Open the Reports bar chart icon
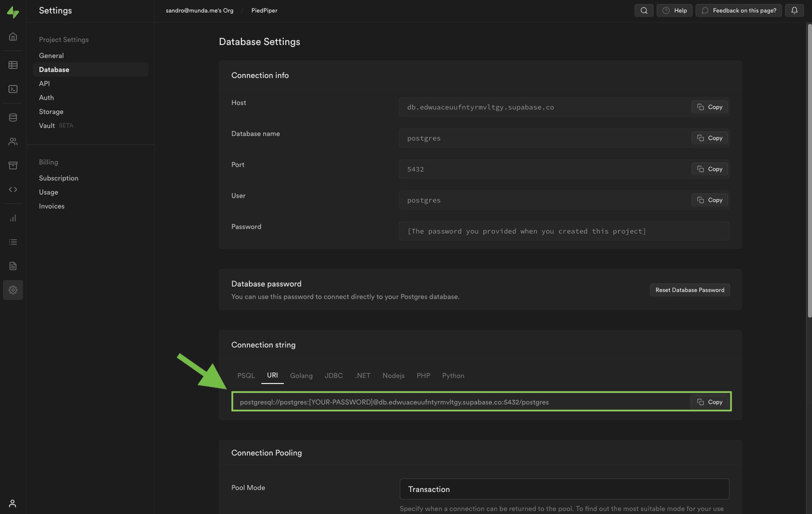 pyautogui.click(x=13, y=218)
